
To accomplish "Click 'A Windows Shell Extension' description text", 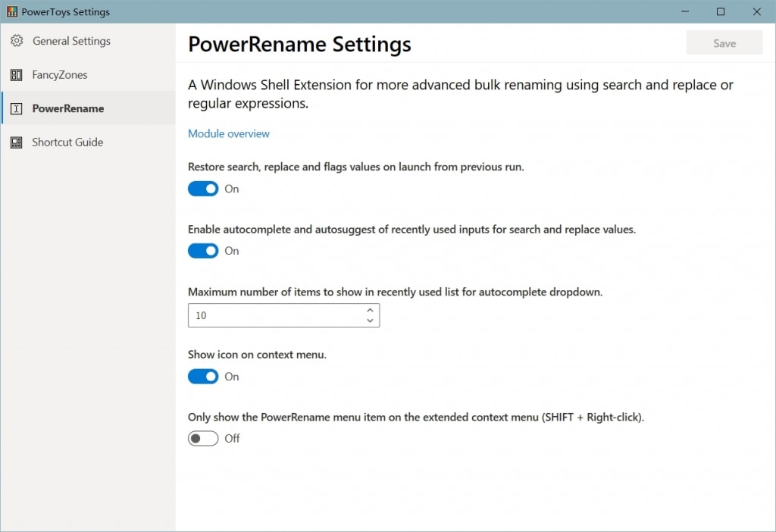I will [x=460, y=94].
